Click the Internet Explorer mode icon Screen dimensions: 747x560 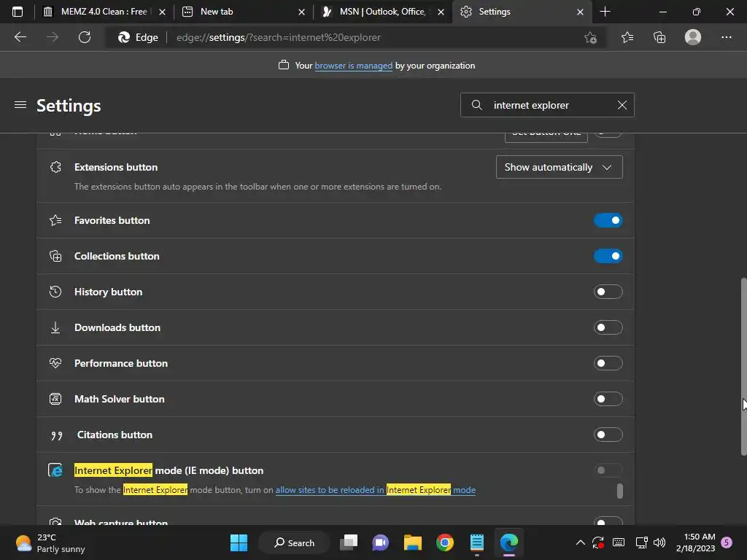point(55,470)
